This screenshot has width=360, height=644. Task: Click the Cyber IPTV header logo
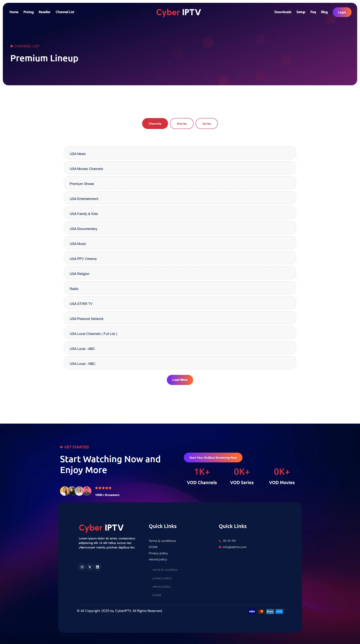tap(179, 12)
